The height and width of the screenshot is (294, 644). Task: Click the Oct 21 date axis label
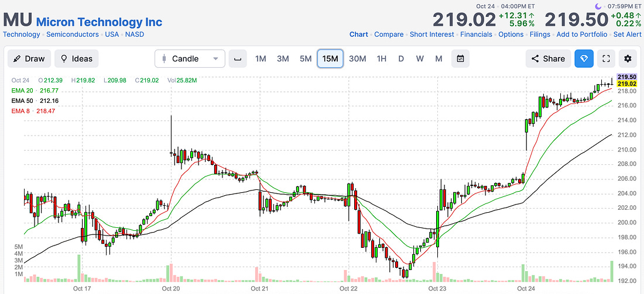click(x=259, y=288)
